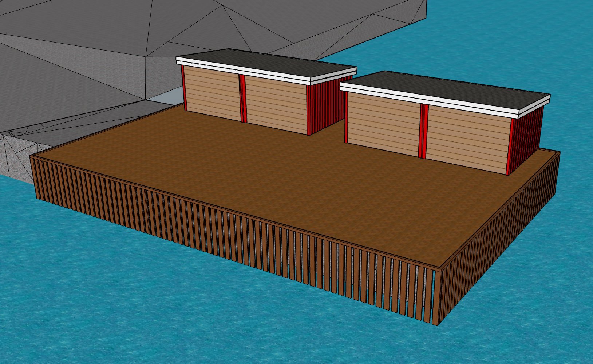The image size is (593, 364).
Task: Select the left cabin's front wood panel
Action: pyautogui.click(x=215, y=95)
